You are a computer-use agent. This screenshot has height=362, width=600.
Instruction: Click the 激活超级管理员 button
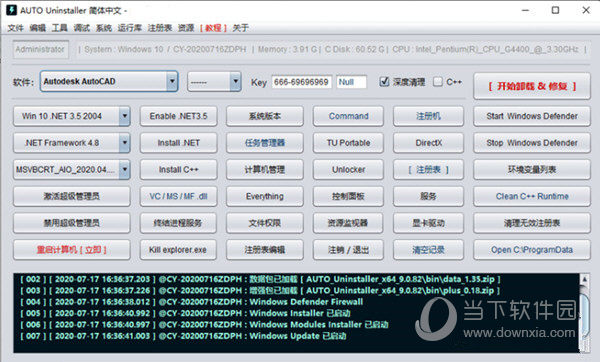pyautogui.click(x=72, y=196)
